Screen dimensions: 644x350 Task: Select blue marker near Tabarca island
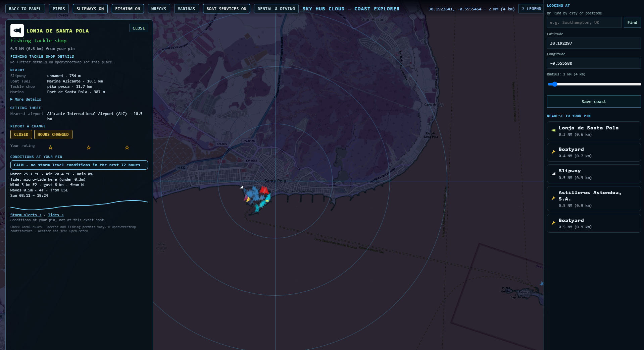(x=541, y=283)
